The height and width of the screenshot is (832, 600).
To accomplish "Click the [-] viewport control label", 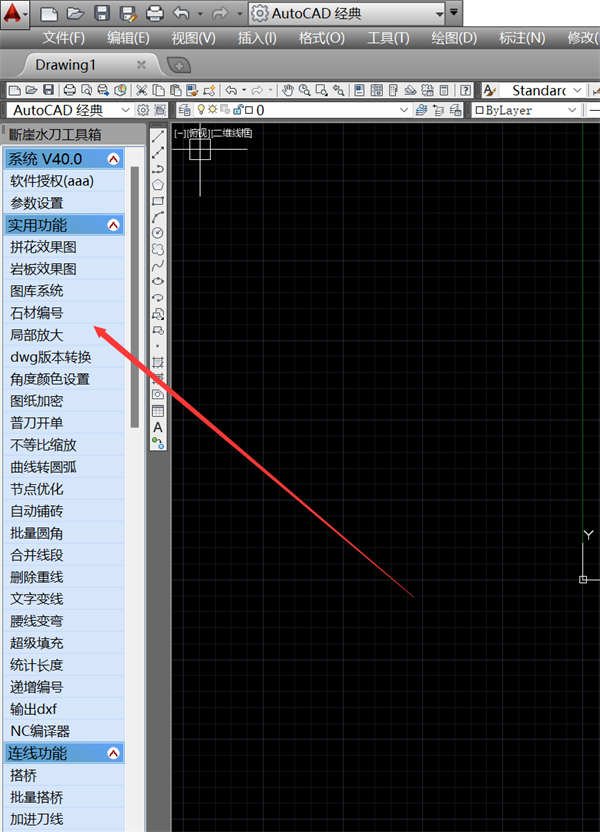I will (x=180, y=133).
